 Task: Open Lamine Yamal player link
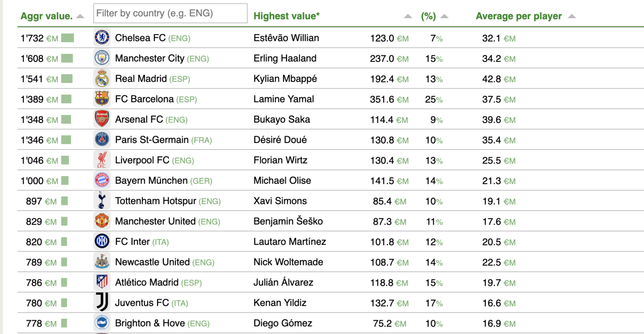point(284,99)
